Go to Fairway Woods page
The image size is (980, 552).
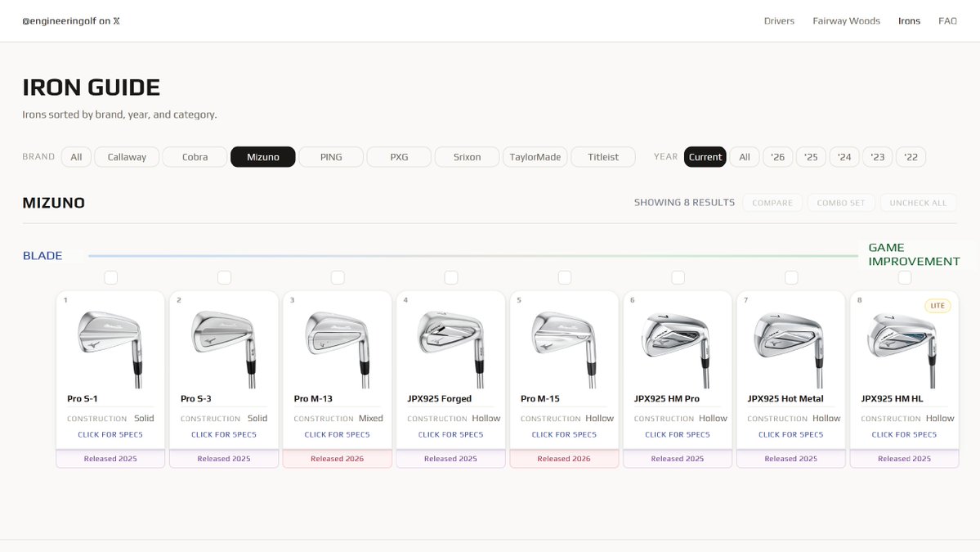[x=846, y=20]
